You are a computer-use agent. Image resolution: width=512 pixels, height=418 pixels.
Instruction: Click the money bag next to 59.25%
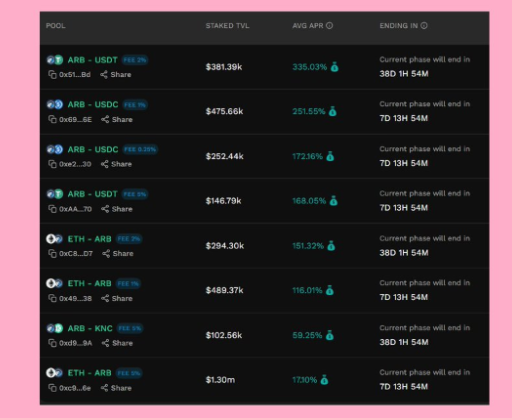329,335
